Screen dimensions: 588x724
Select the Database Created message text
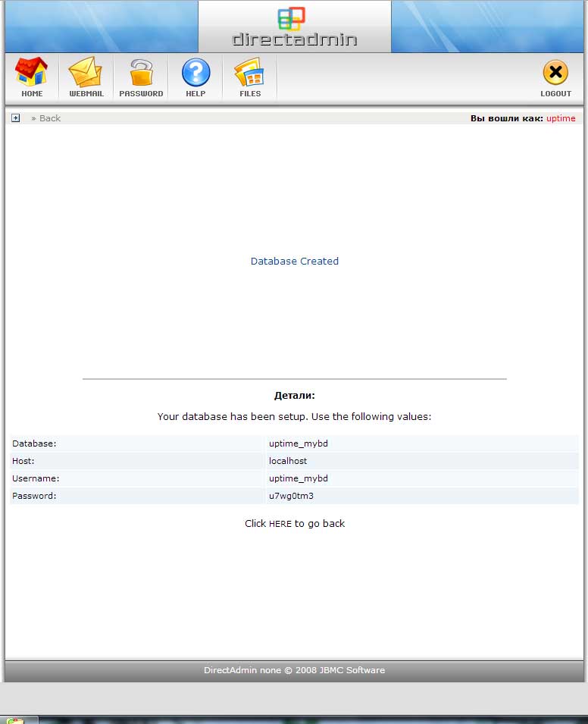point(295,262)
